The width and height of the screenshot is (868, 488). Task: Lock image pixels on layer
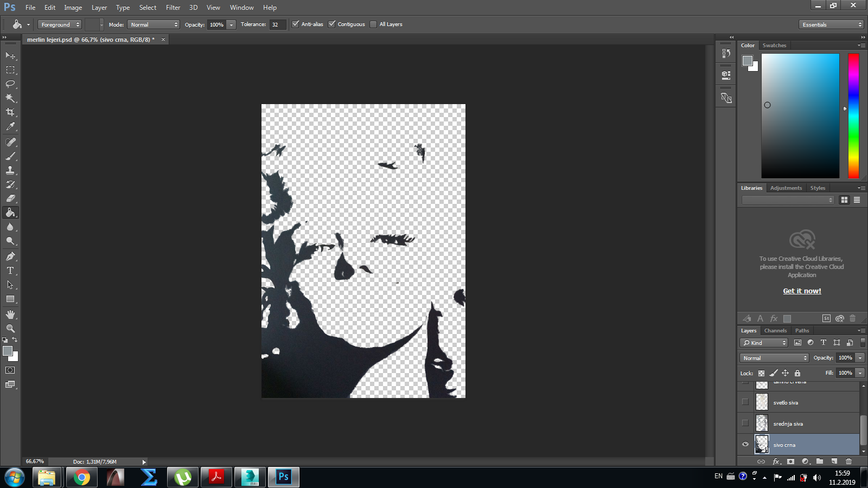774,373
